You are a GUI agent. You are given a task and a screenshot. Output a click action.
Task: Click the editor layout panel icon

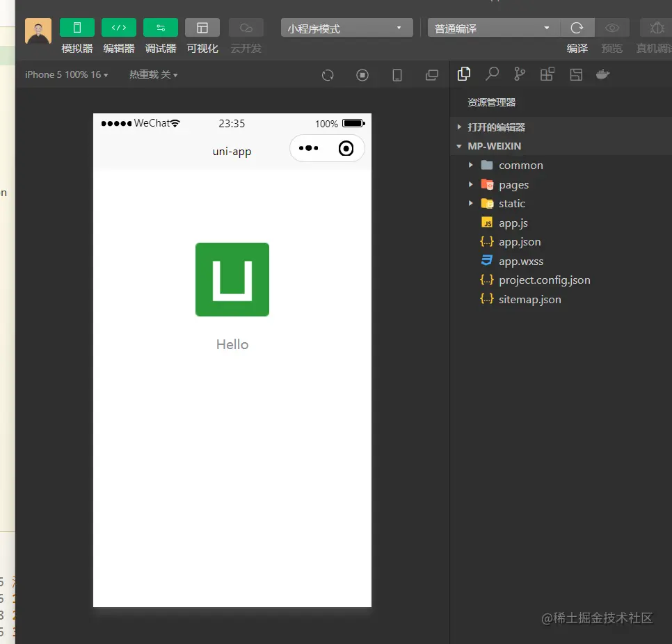point(576,74)
